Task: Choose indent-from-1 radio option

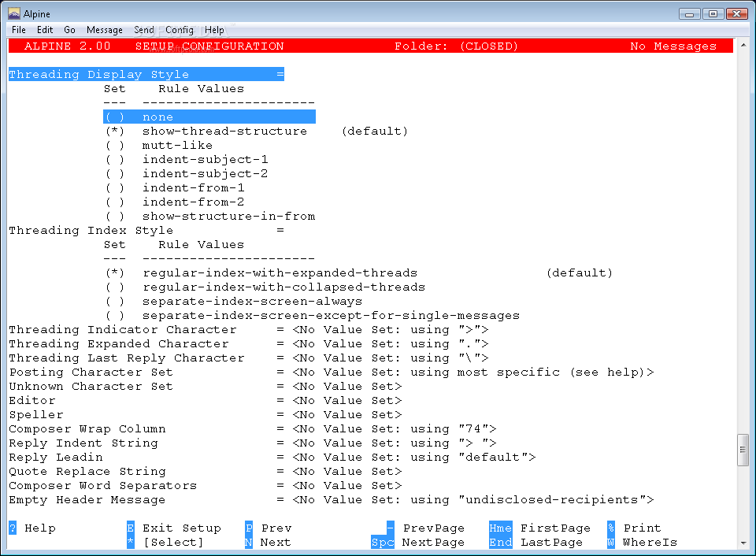Action: click(x=115, y=187)
